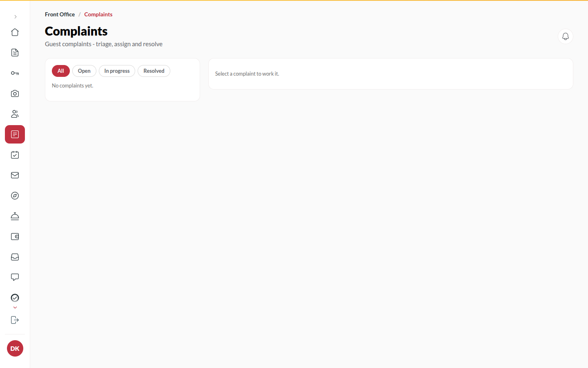The height and width of the screenshot is (368, 588).
Task: Open the guests people icon in sidebar
Action: [x=15, y=114]
